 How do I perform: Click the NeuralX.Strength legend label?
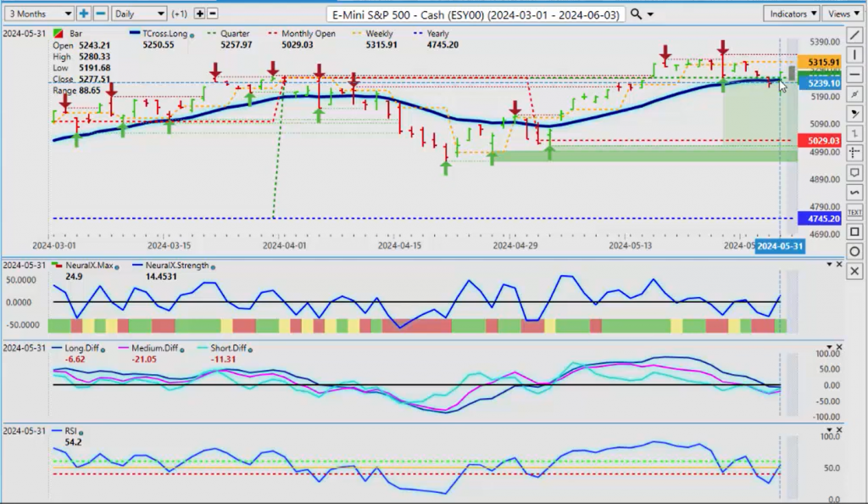click(x=176, y=266)
